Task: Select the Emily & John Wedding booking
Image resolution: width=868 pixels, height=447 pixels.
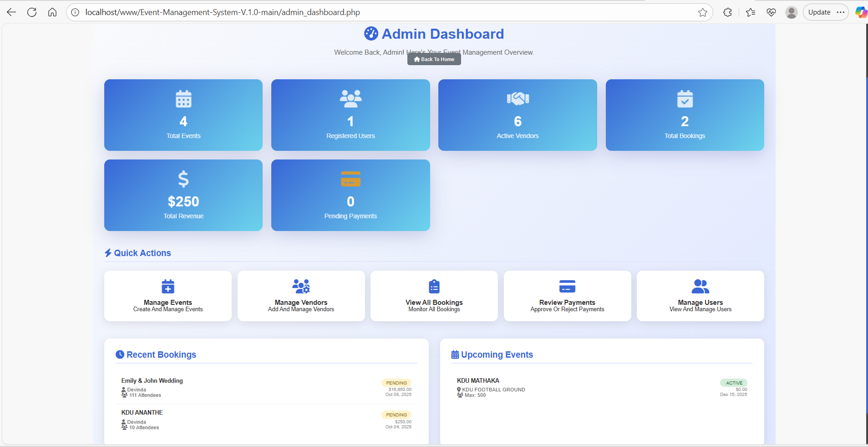Action: [152, 381]
